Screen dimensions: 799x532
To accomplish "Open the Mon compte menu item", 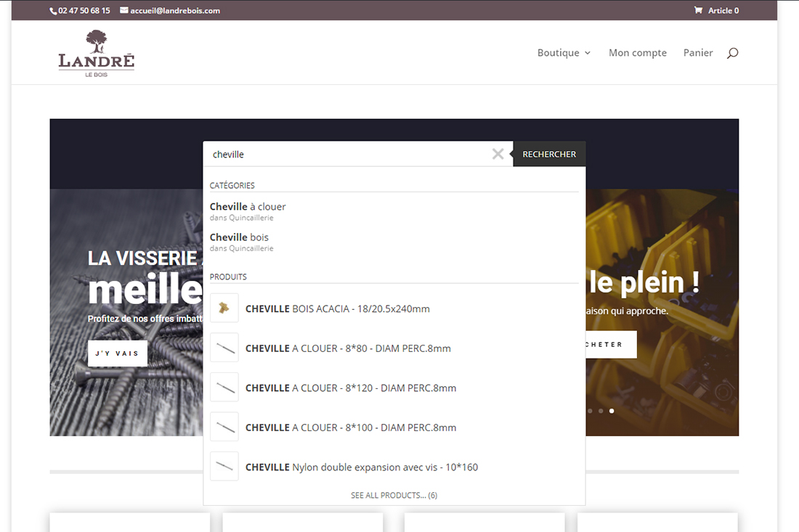I will click(x=637, y=53).
